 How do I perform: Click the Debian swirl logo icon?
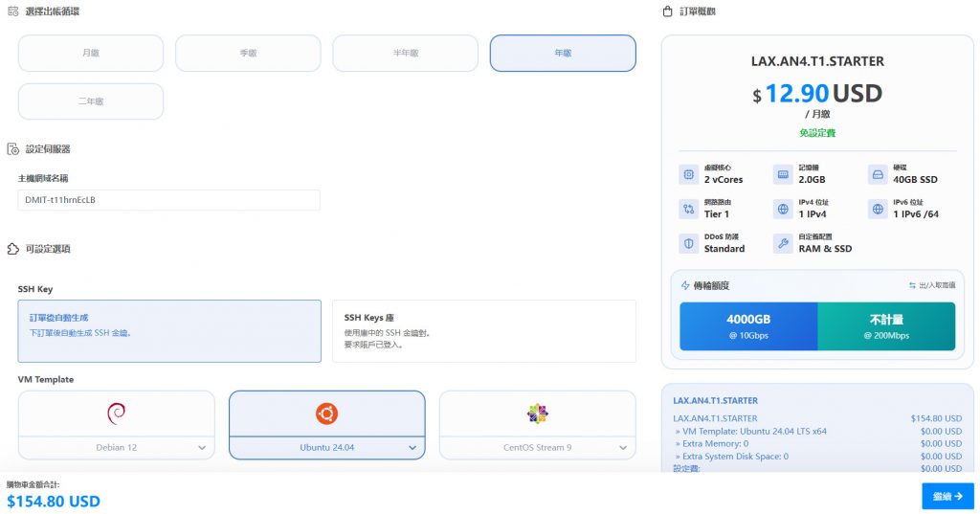click(116, 413)
